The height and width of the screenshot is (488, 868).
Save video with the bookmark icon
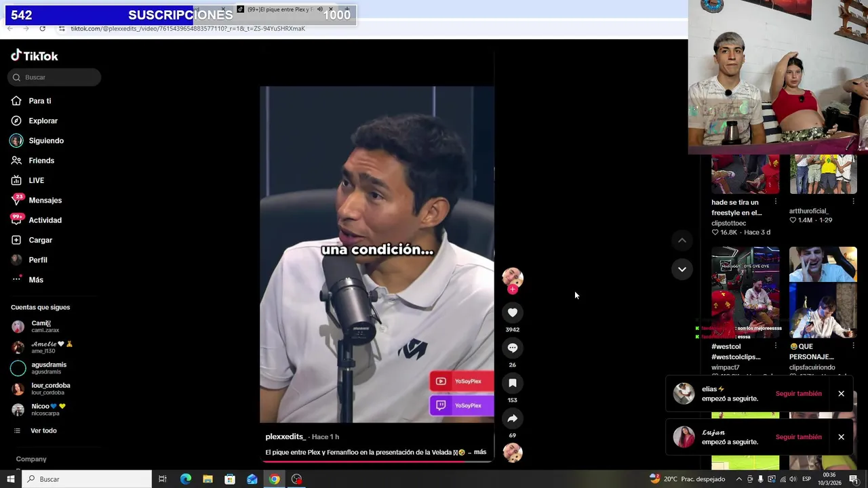(513, 383)
